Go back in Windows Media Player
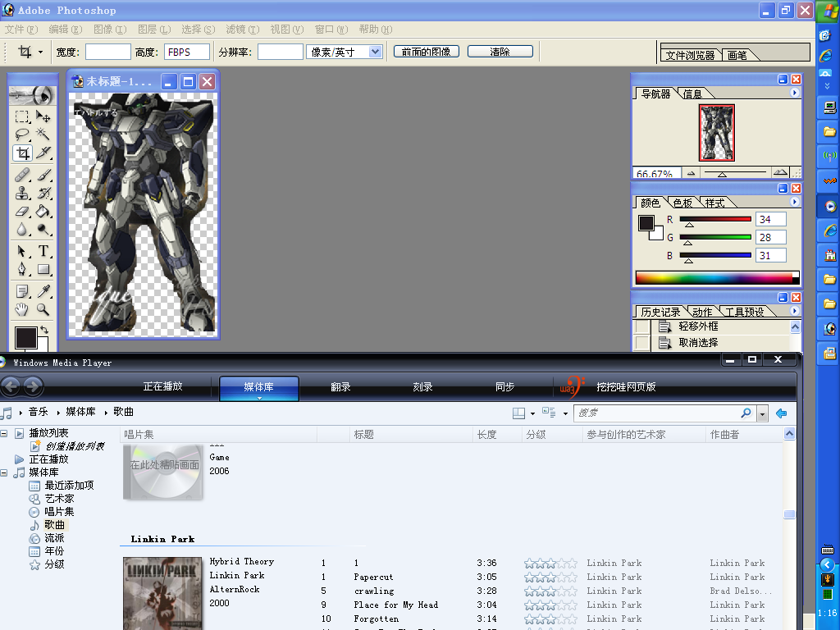Viewport: 840px width, 630px height. [11, 386]
